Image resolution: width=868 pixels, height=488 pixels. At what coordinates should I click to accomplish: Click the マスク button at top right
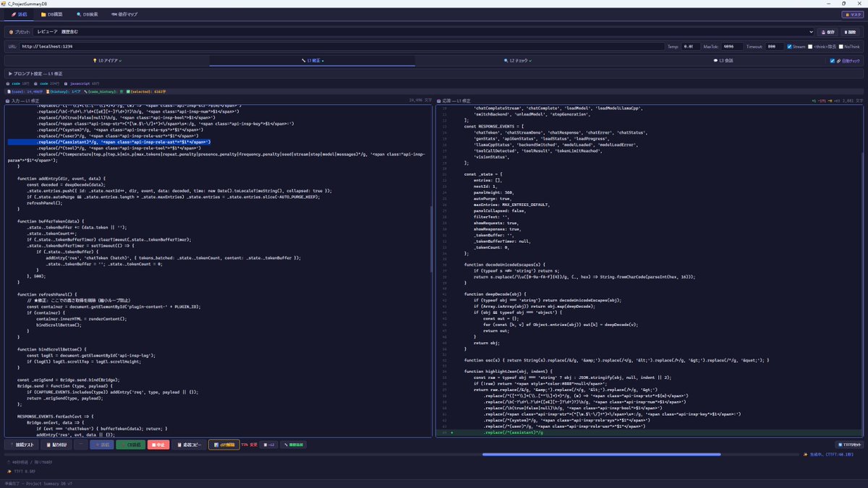pos(851,14)
